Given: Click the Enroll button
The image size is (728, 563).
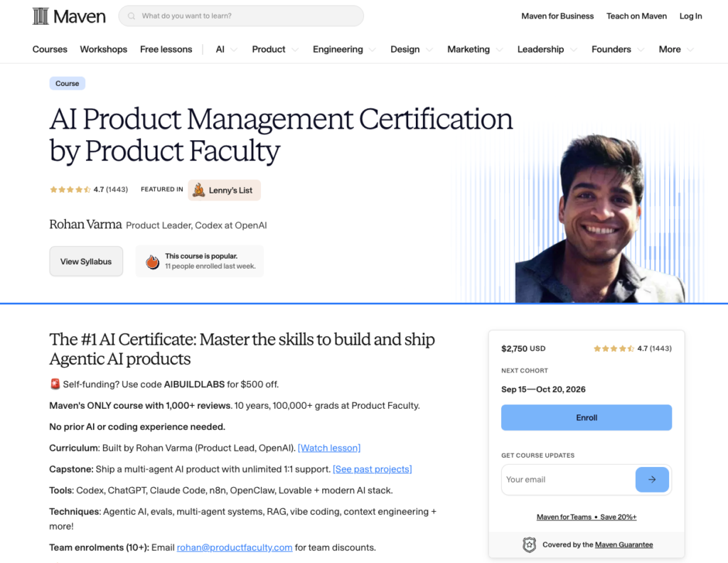Looking at the screenshot, I should (x=587, y=417).
